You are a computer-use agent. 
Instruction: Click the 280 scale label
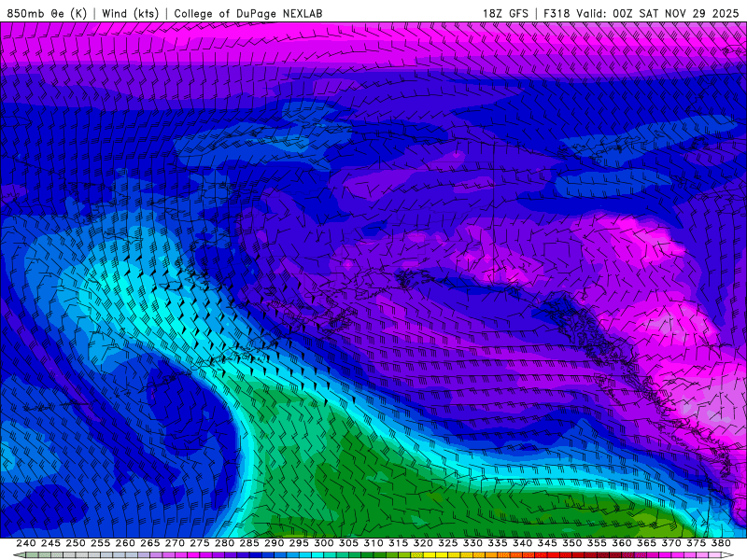(224, 543)
